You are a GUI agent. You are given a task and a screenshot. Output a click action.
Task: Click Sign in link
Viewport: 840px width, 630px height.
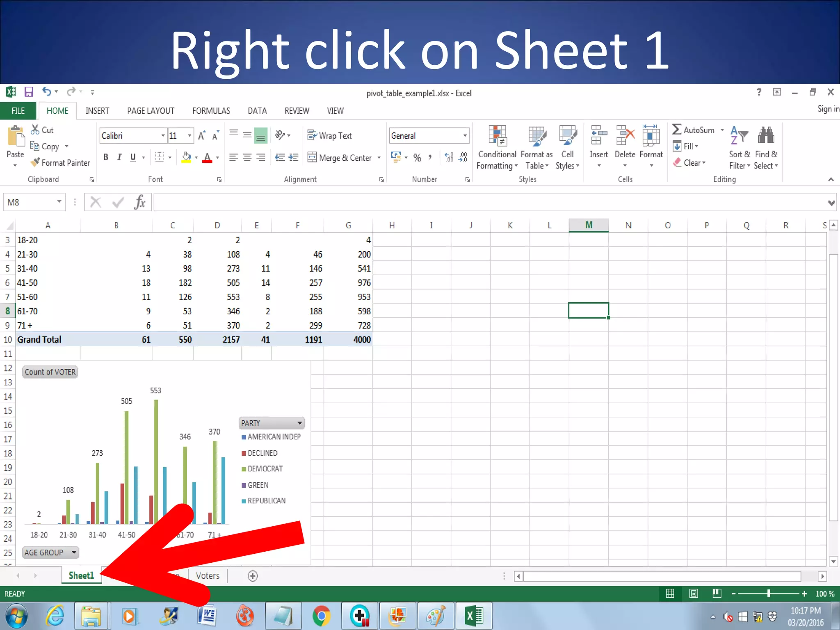(x=828, y=109)
